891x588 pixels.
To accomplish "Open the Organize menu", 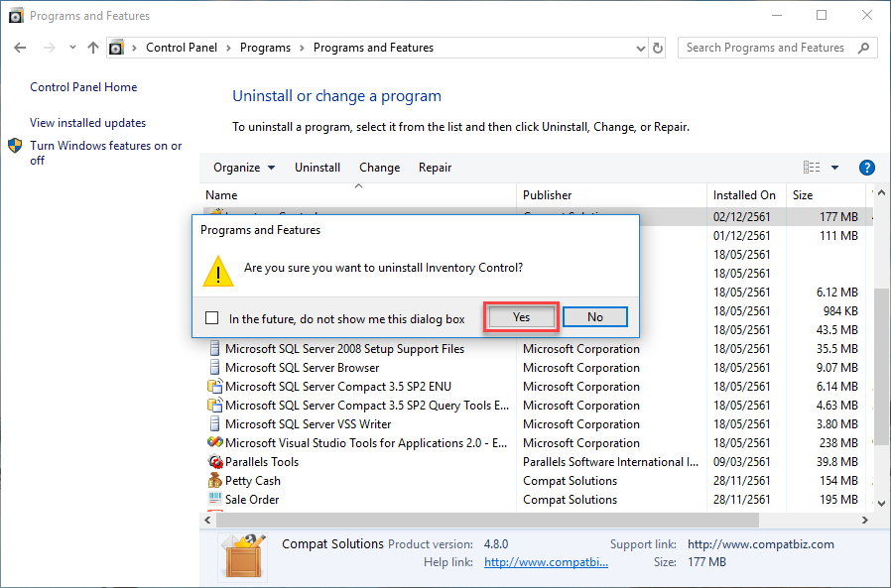I will click(244, 168).
